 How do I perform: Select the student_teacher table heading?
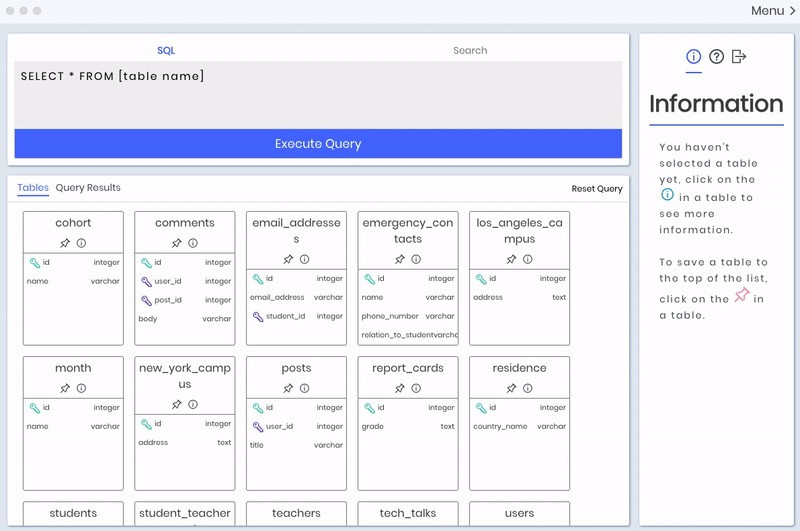185,513
